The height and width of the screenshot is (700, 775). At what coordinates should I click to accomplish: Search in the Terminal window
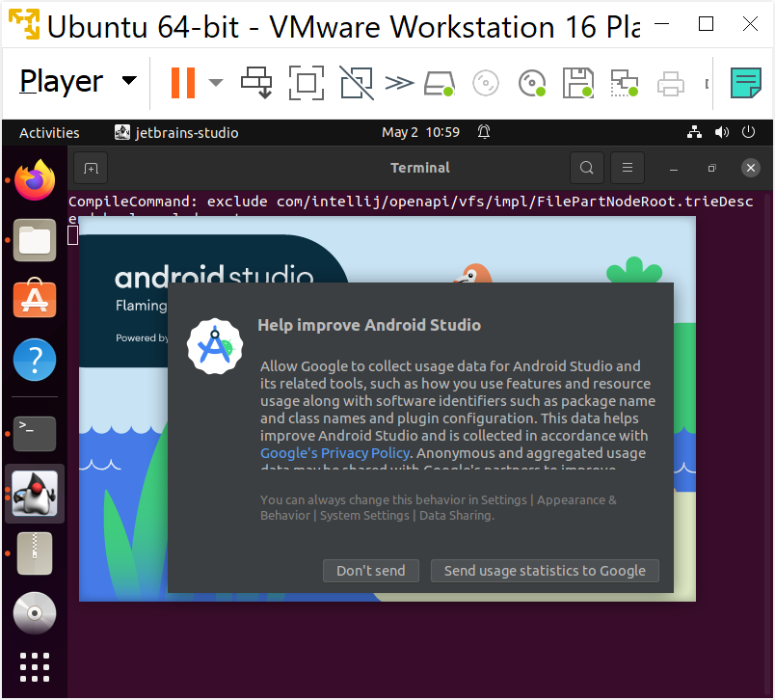tap(586, 168)
